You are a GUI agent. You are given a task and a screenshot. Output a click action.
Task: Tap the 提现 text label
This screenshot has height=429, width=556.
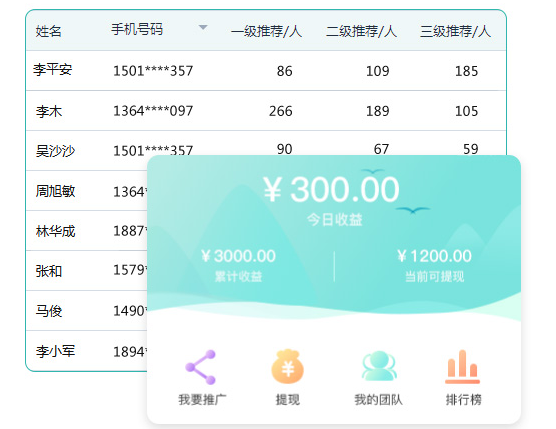click(x=288, y=400)
